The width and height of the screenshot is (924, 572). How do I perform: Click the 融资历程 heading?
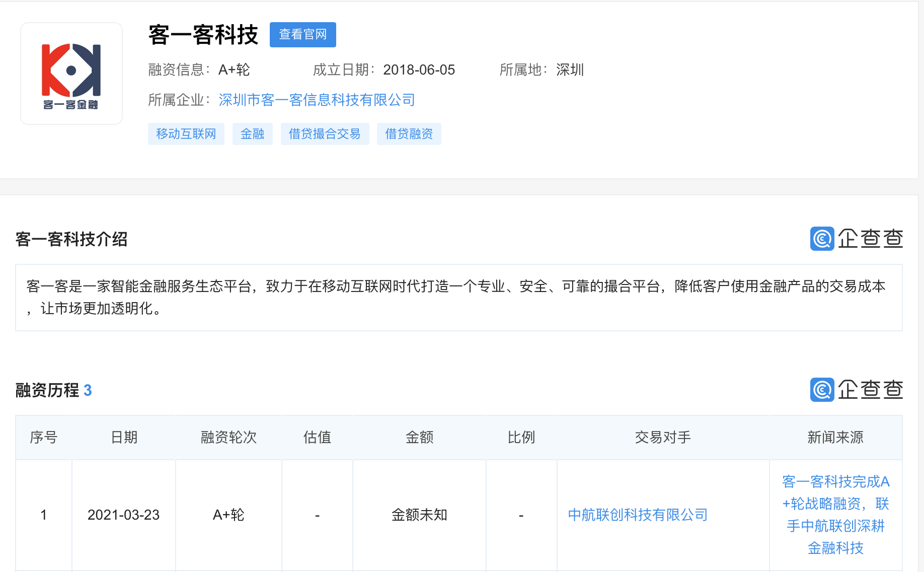pos(47,390)
